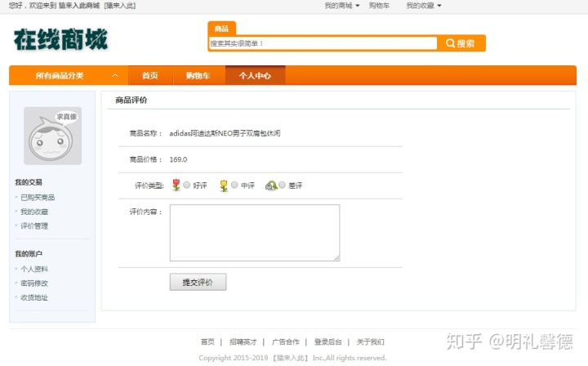Go to 首页 in the orange navigation bar
The image size is (588, 366).
[x=150, y=75]
